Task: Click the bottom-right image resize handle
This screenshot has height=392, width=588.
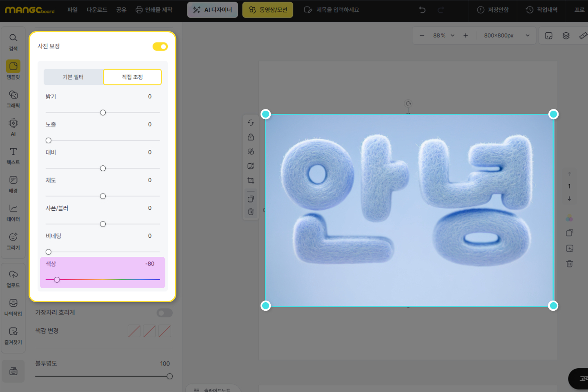Action: pos(553,306)
